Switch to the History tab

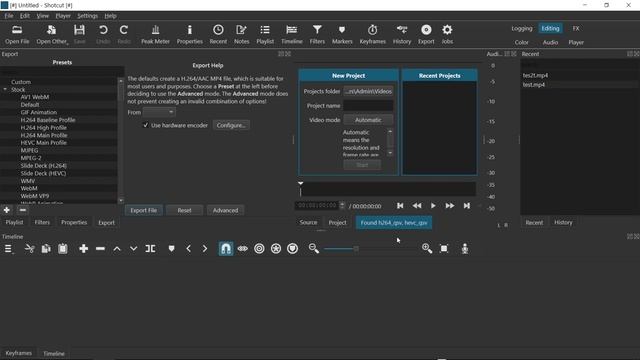pyautogui.click(x=563, y=222)
